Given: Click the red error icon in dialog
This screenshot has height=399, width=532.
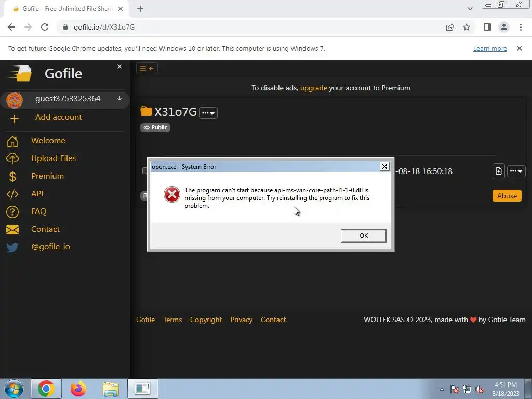Looking at the screenshot, I should click(171, 194).
